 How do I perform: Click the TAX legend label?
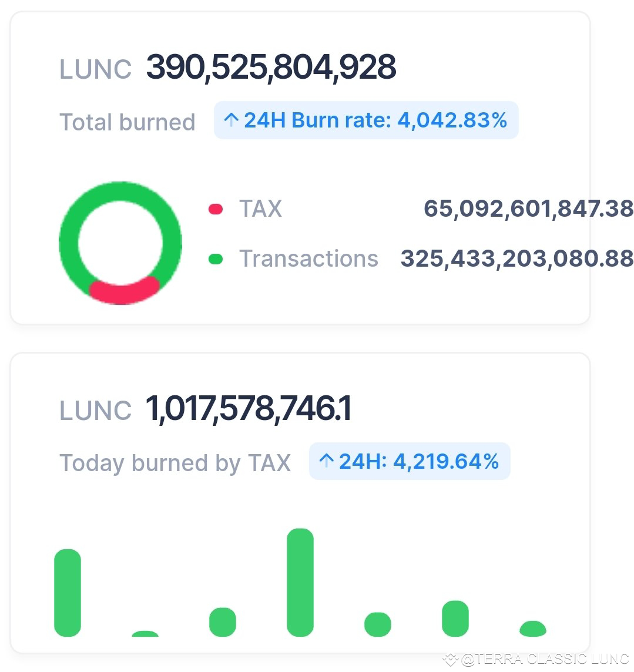coord(261,209)
